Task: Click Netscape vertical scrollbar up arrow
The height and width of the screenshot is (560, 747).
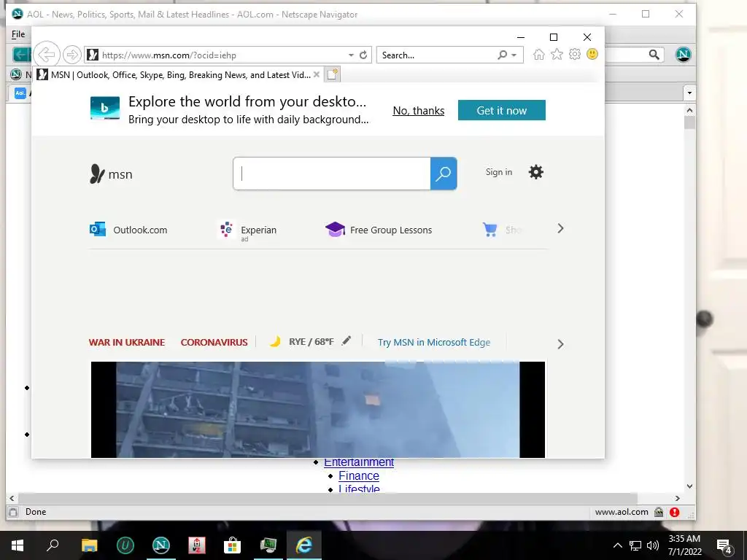Action: pyautogui.click(x=689, y=110)
